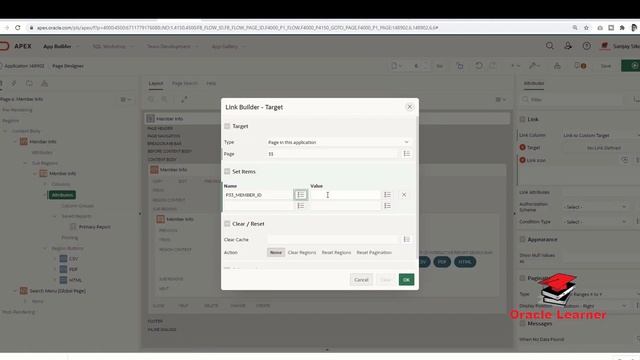The image size is (640, 360).
Task: Open SQL Workshop menu
Action: coord(112,46)
